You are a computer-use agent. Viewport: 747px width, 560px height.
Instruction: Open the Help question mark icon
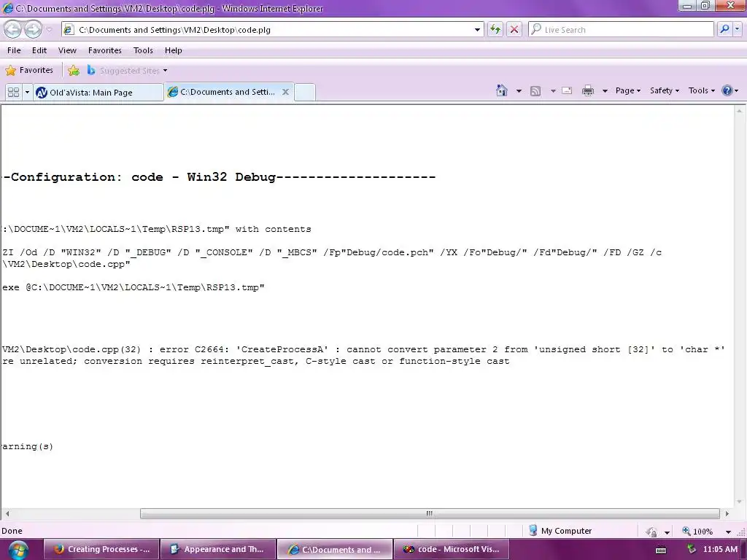point(729,90)
